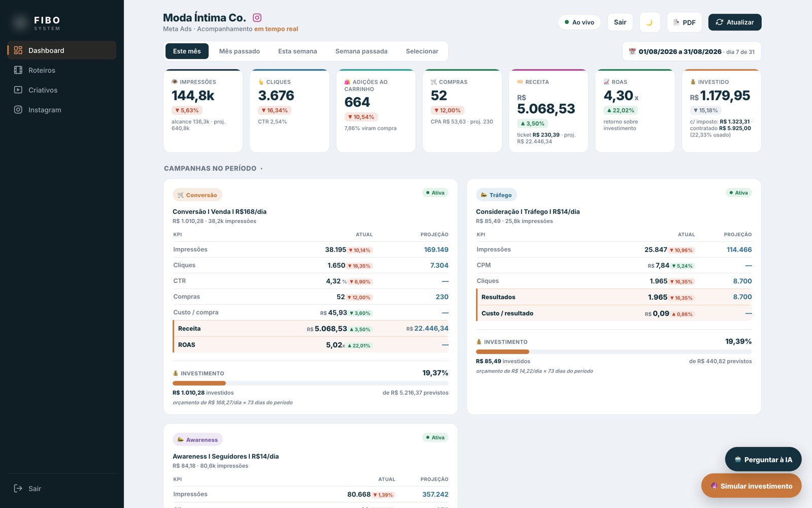This screenshot has width=812, height=508.
Task: Export report with PDF button
Action: (x=684, y=22)
